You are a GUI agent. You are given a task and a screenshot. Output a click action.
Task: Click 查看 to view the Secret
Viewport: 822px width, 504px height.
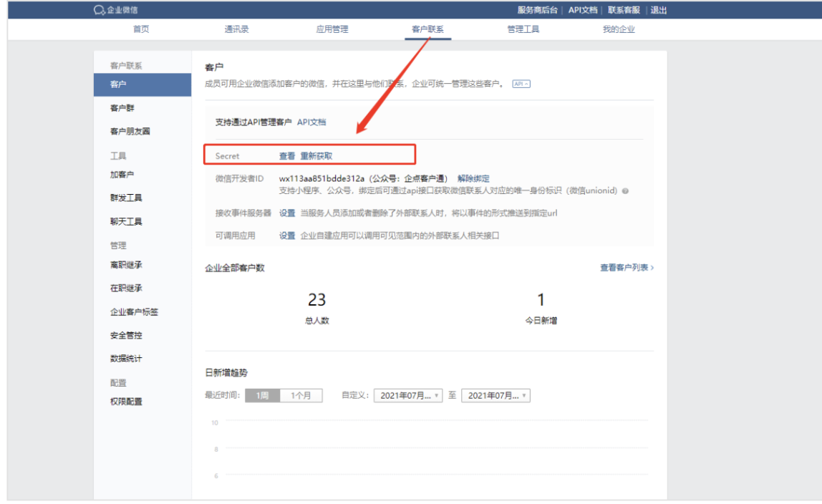tap(286, 156)
